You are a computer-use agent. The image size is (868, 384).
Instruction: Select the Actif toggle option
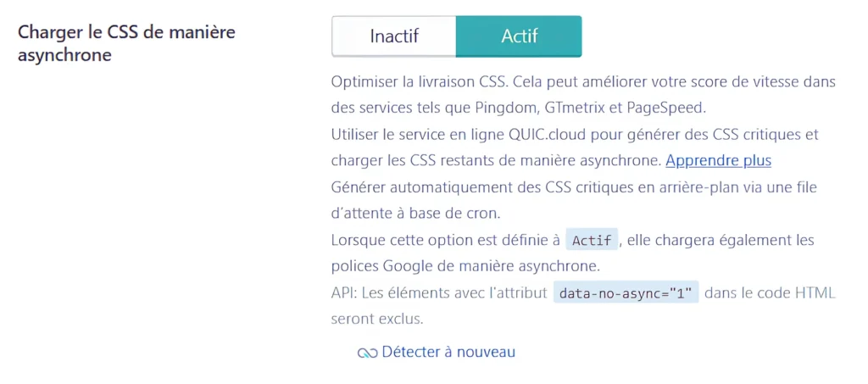pyautogui.click(x=519, y=36)
